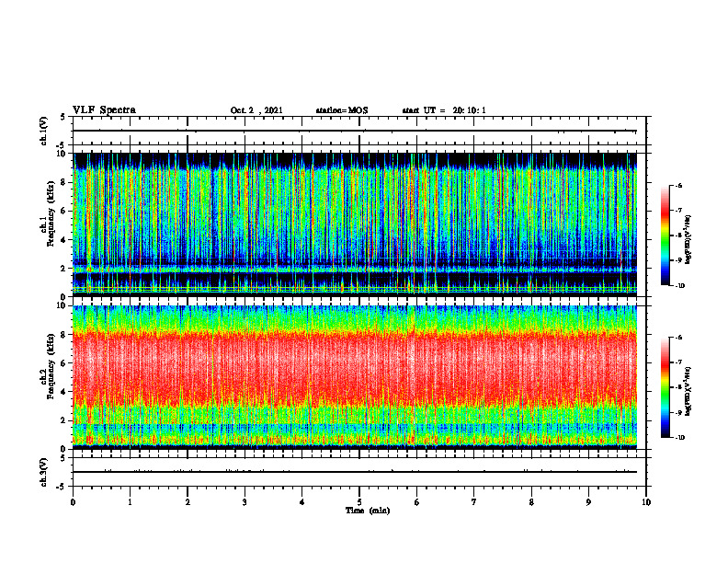Click the "-10" label on ch.2 color bar
The width and height of the screenshot is (728, 563).
(679, 438)
